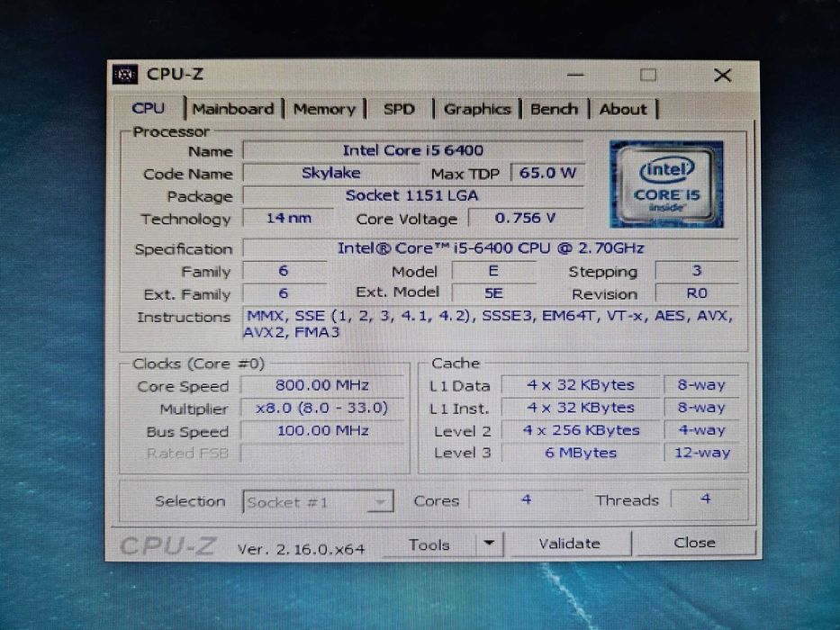Screen dimensions: 840x630
Task: Open the Graphics tab
Action: [477, 109]
